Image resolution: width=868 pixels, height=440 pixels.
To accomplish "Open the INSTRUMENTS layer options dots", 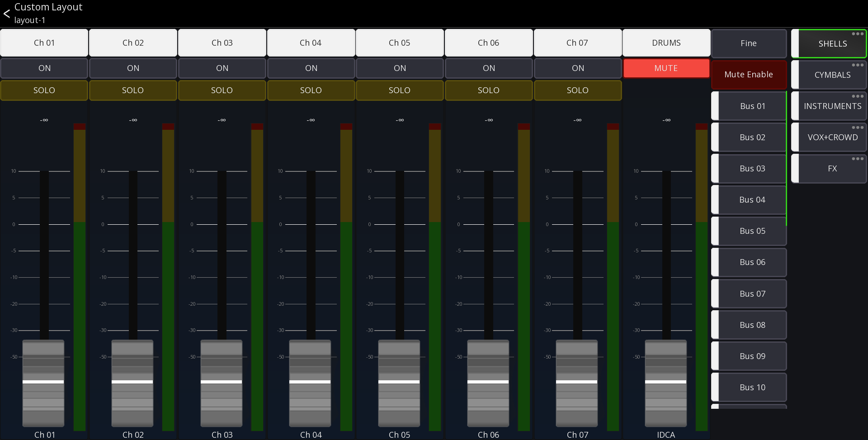I will coord(857,96).
